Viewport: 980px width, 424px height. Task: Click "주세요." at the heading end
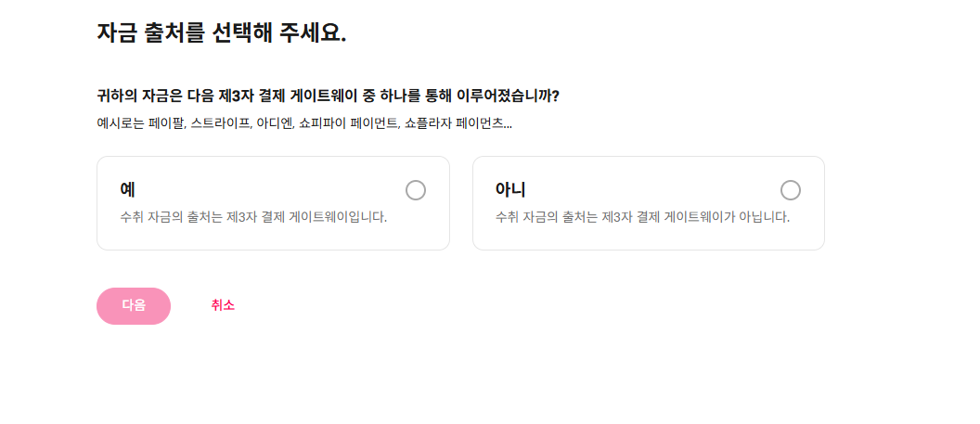pyautogui.click(x=317, y=32)
